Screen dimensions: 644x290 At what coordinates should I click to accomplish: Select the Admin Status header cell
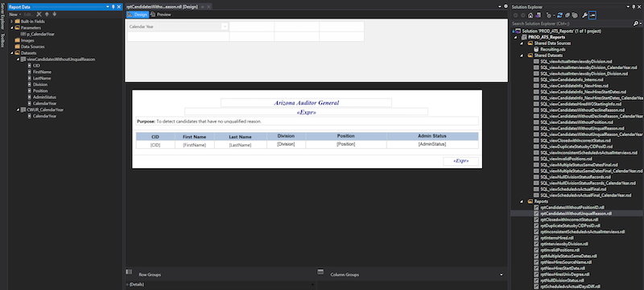tap(432, 136)
